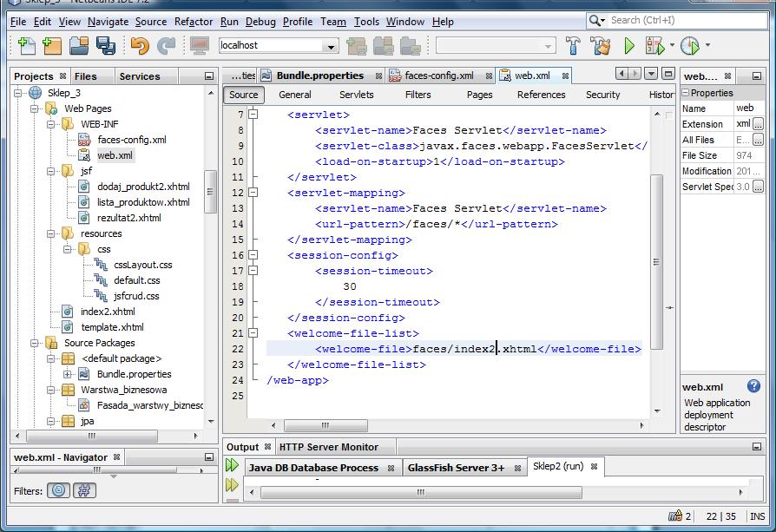
Task: Click the green re-run icon in Output
Action: (x=232, y=465)
